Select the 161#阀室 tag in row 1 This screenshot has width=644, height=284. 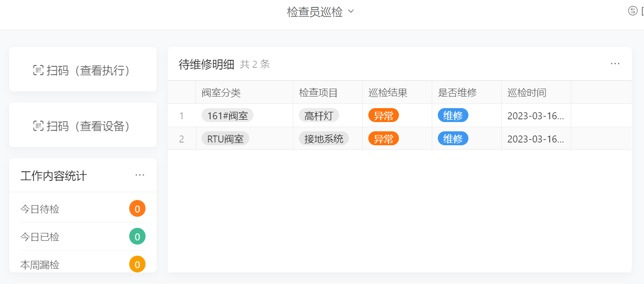click(x=227, y=116)
